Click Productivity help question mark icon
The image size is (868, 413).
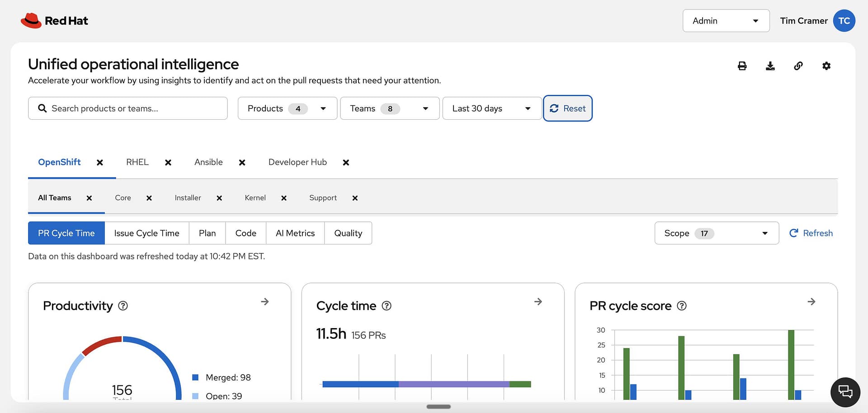tap(123, 306)
